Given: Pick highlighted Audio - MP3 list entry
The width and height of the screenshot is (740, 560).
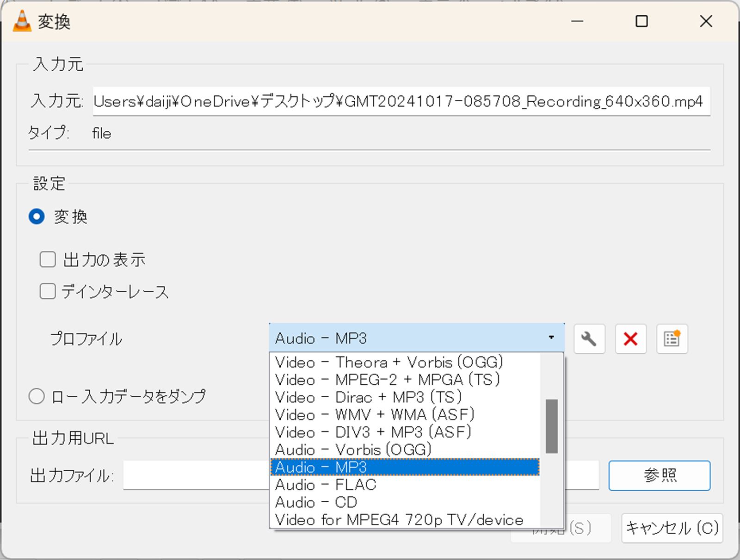Looking at the screenshot, I should coord(405,467).
